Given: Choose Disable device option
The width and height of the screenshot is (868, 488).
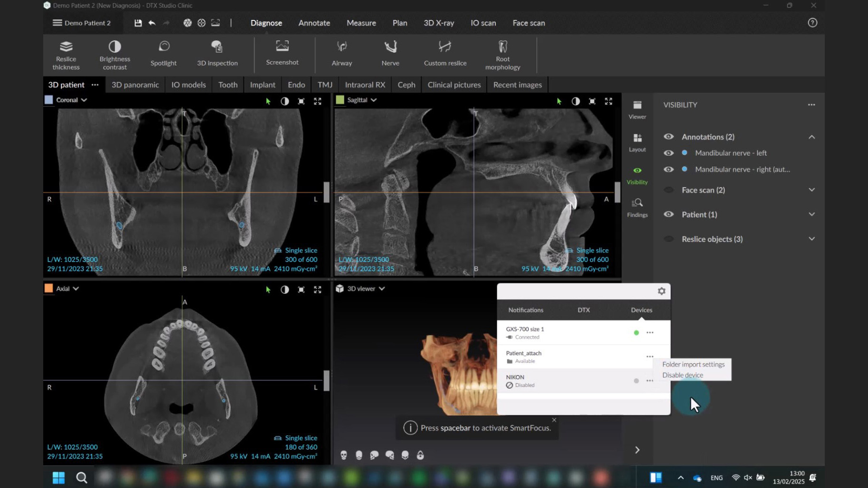Looking at the screenshot, I should click(682, 375).
